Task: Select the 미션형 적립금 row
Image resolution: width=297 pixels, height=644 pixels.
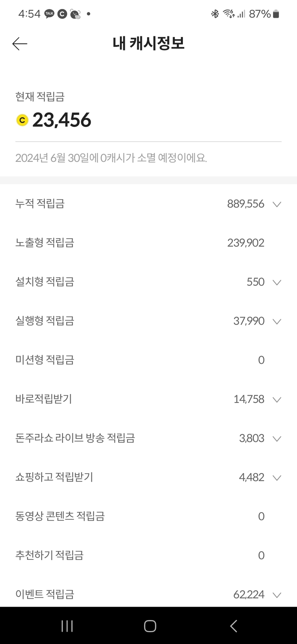Action: pos(45,360)
